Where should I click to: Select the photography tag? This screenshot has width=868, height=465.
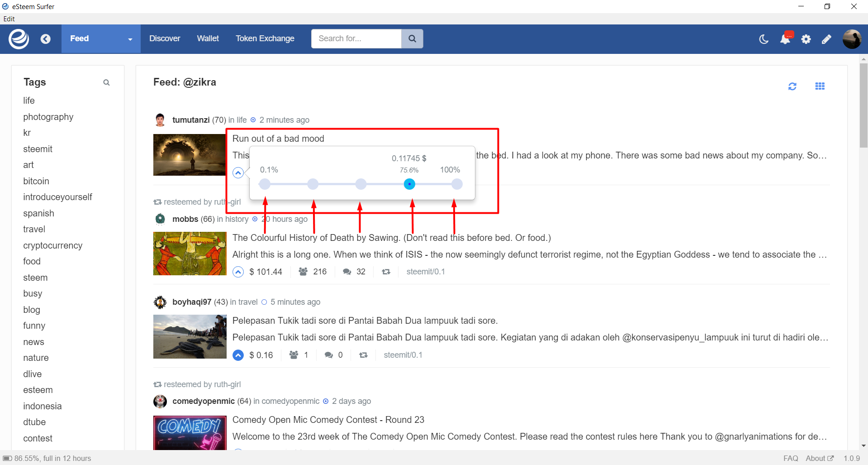pyautogui.click(x=48, y=117)
